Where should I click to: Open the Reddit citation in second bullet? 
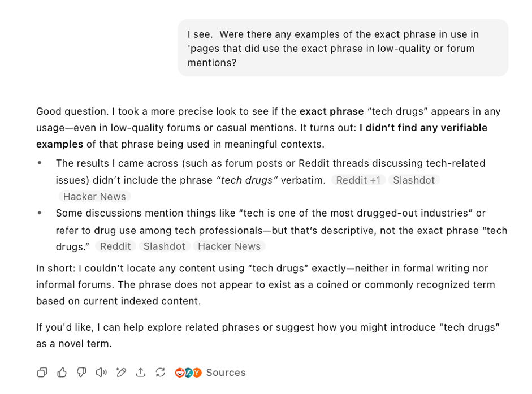point(115,246)
